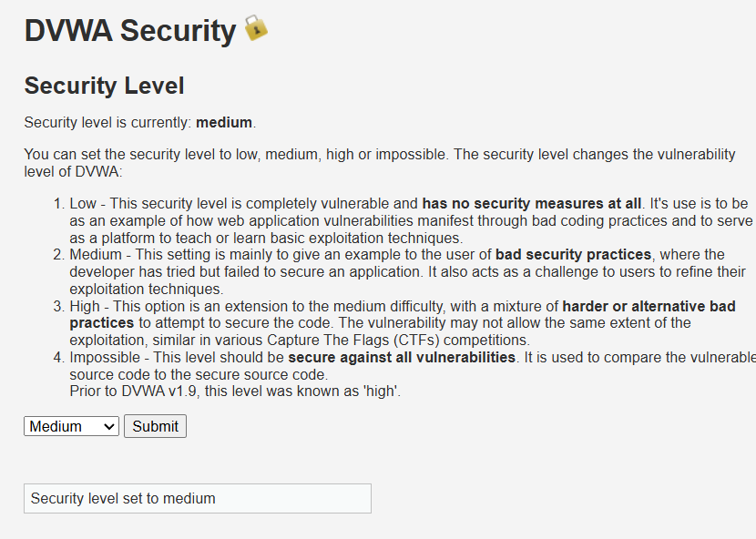Click bold text 'bad security practices'
Viewport: 756px width, 539px height.
(573, 254)
